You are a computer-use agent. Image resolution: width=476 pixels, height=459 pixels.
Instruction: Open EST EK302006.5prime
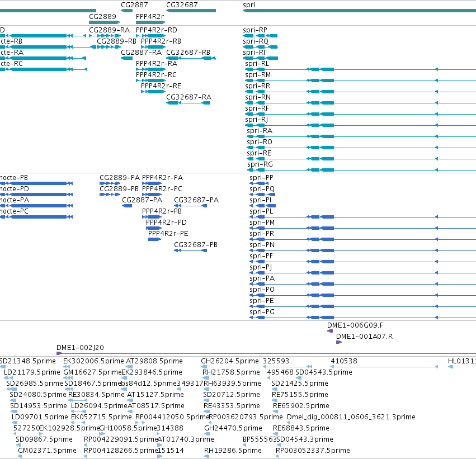click(x=93, y=362)
